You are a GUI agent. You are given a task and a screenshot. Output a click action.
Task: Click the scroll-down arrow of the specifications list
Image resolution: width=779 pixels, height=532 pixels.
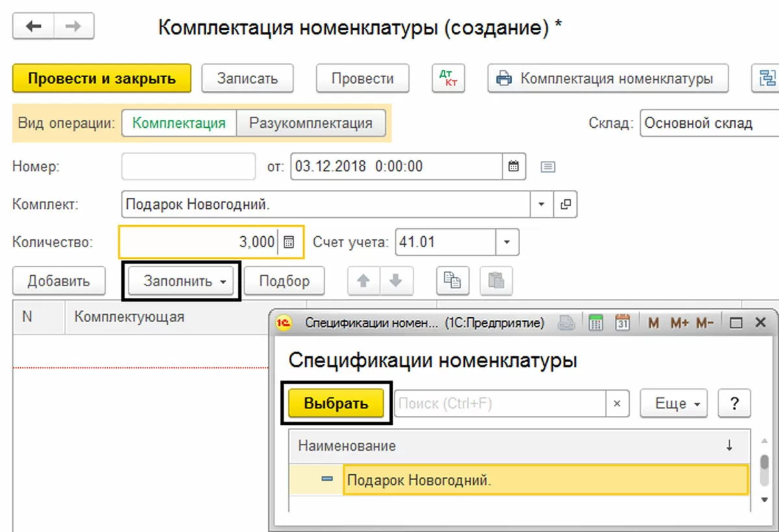coord(765,499)
